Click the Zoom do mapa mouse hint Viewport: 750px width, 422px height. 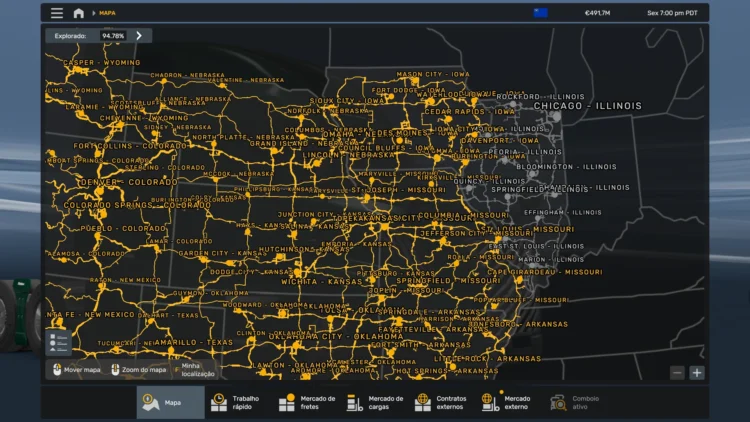coord(139,370)
